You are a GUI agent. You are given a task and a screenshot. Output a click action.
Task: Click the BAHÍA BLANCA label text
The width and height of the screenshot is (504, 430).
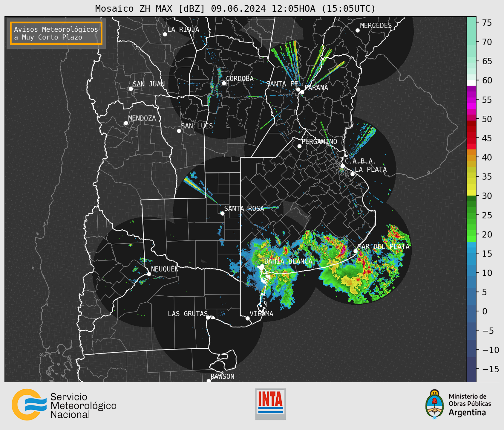click(x=288, y=261)
